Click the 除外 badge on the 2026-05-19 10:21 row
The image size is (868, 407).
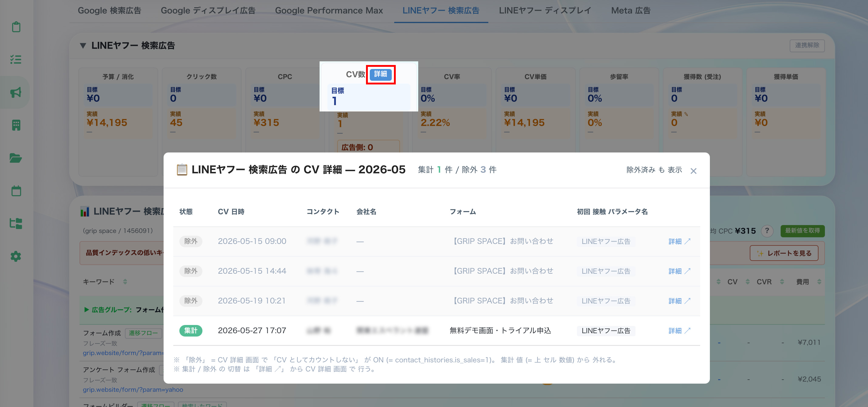pos(191,301)
